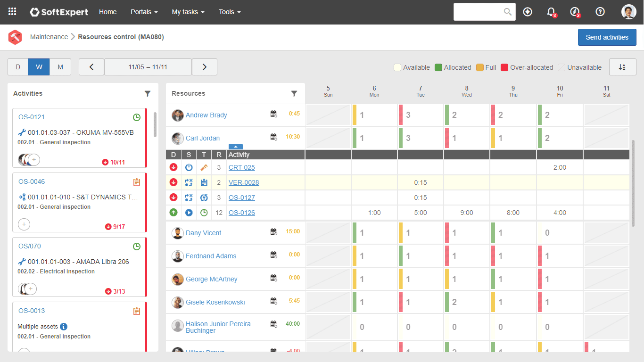Screen dimensions: 644x362
Task: Click the sort icon above the schedule grid
Action: (x=622, y=66)
